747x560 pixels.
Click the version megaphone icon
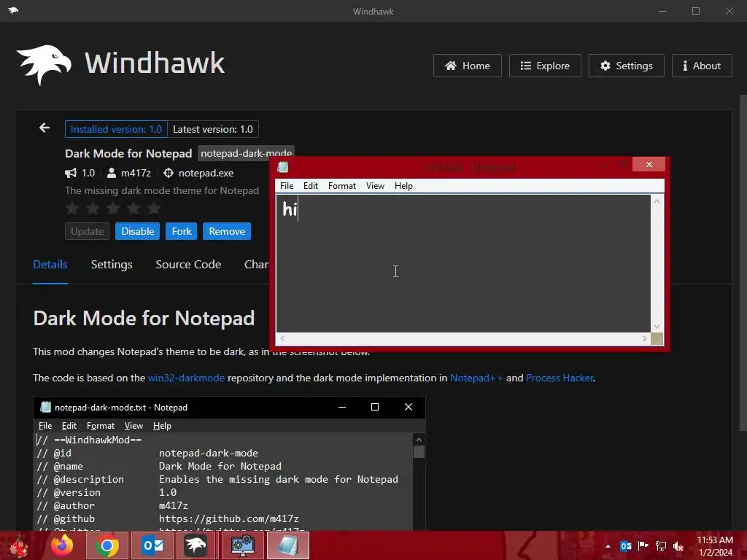[x=71, y=173]
